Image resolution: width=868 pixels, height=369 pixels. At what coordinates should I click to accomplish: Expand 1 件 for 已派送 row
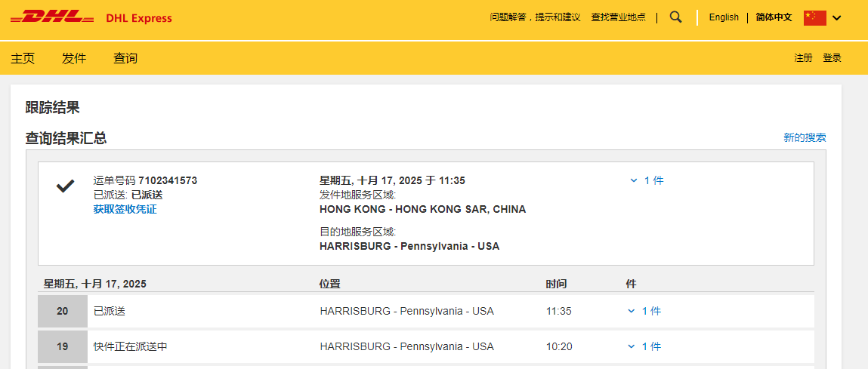click(644, 311)
